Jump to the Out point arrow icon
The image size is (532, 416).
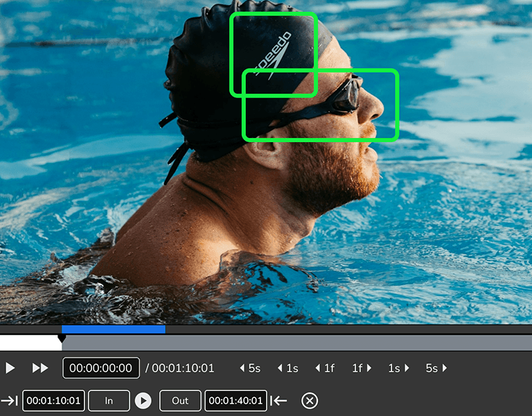278,401
